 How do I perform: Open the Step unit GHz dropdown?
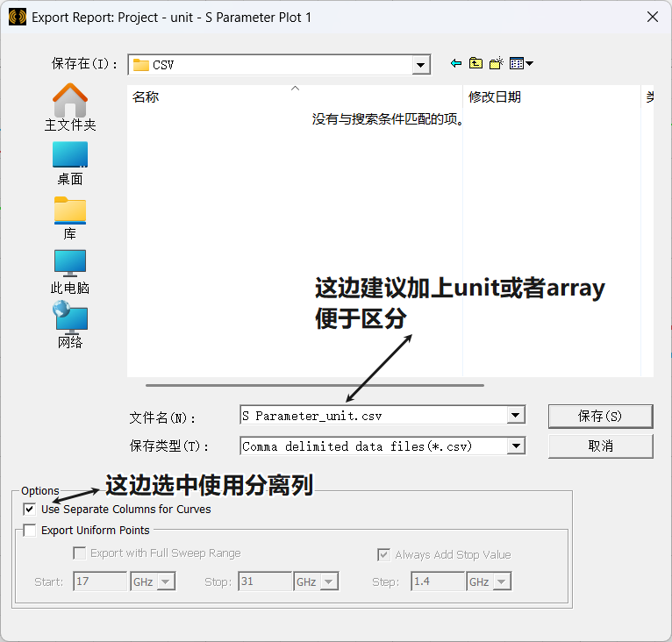point(502,581)
